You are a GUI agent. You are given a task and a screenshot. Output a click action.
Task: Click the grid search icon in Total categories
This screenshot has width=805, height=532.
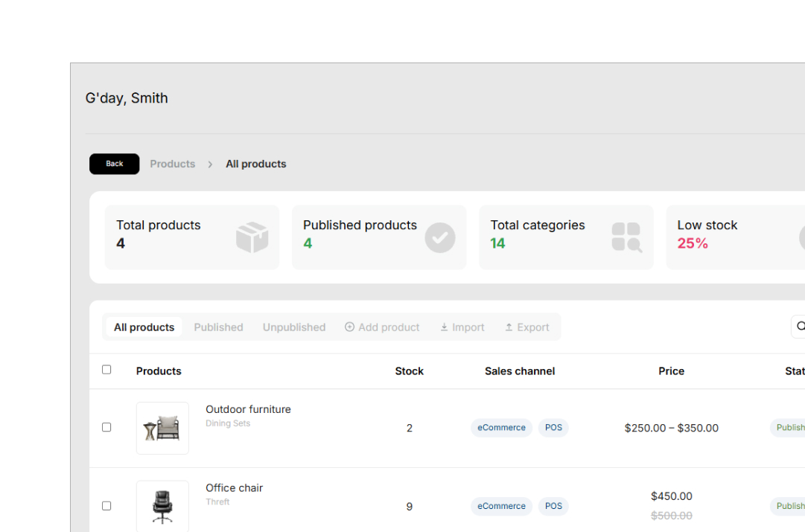pos(627,237)
